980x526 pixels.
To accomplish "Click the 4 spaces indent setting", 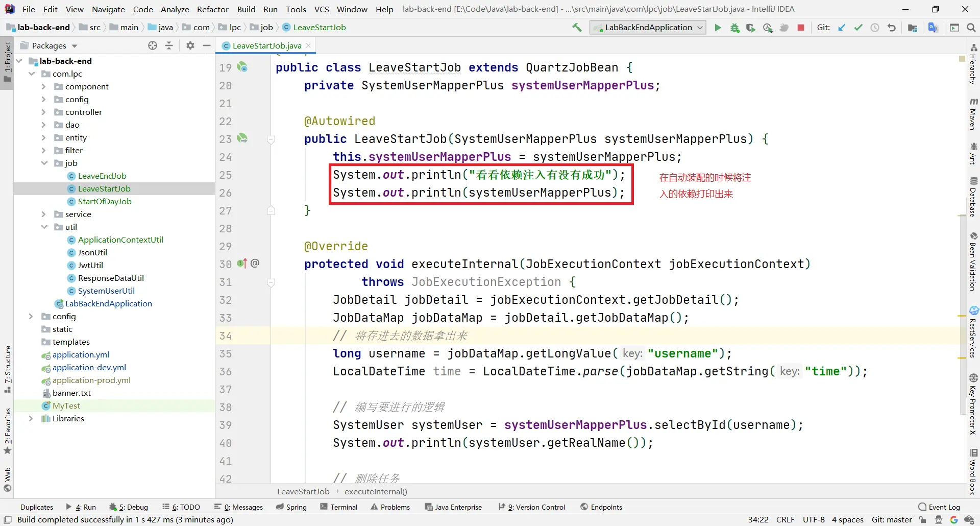I will click(x=848, y=520).
